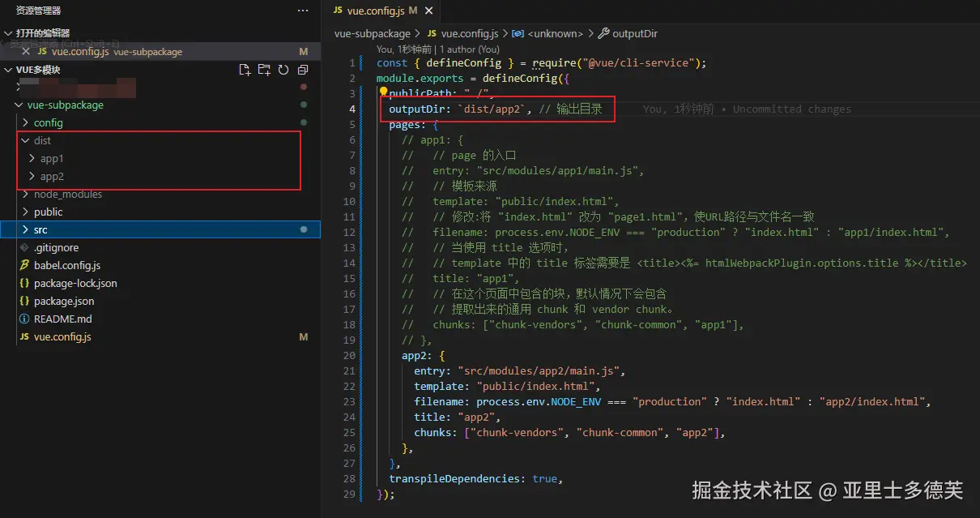Image resolution: width=980 pixels, height=518 pixels.
Task: Expand the app2 folder under dist
Action: [32, 176]
